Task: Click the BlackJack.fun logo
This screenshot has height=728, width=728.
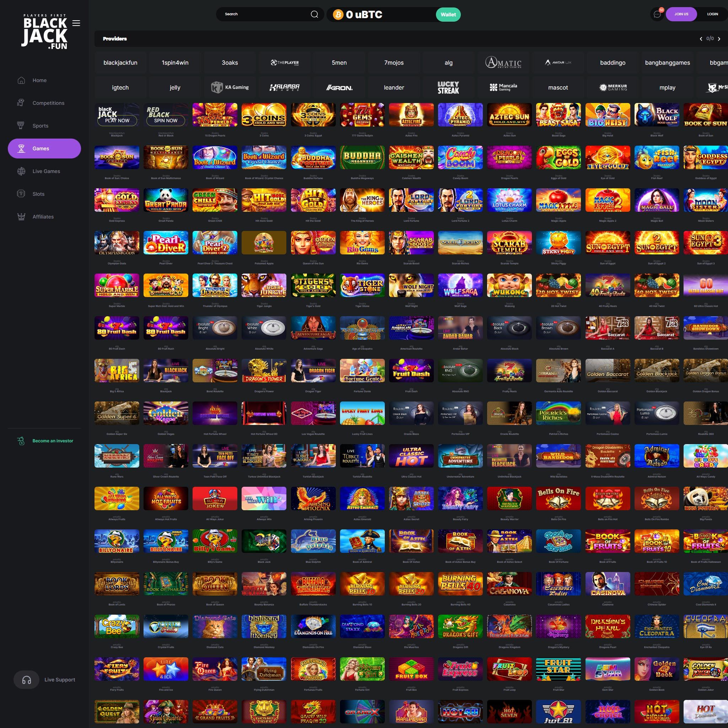Action: tap(45, 32)
